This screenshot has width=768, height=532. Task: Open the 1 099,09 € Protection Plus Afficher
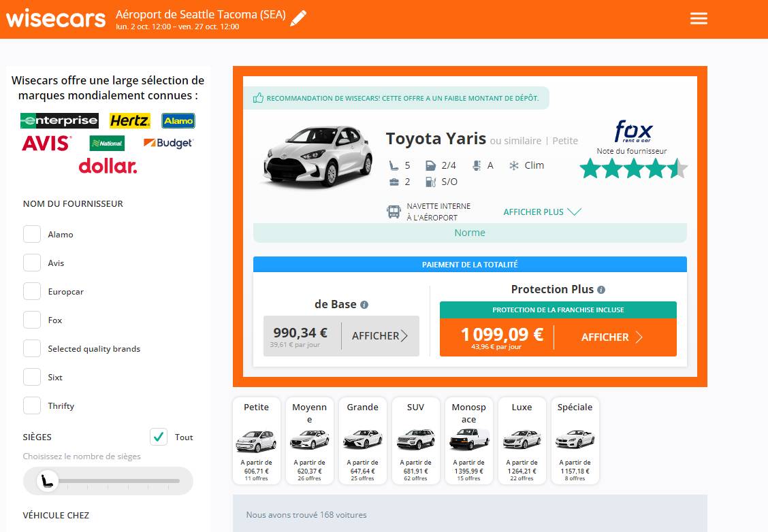(x=611, y=337)
